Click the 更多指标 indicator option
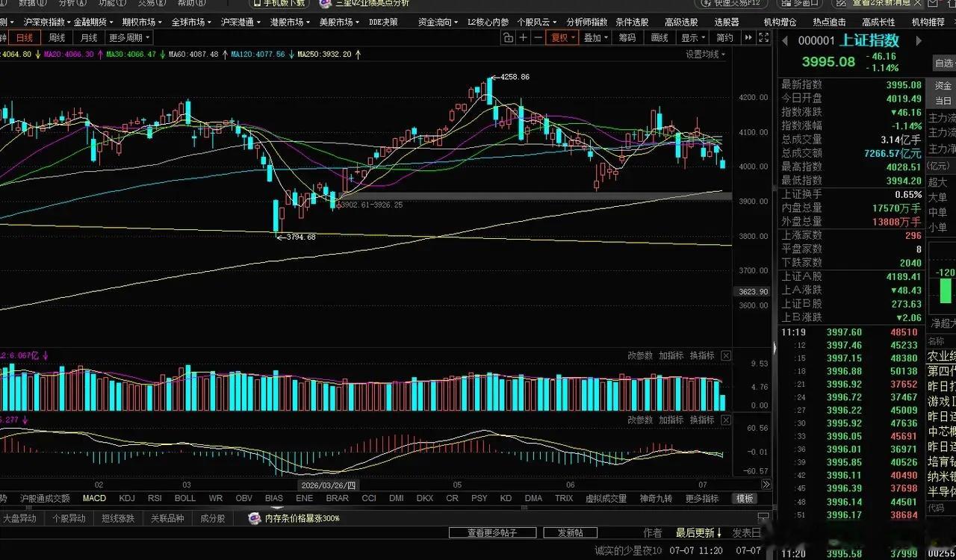This screenshot has height=560, width=956. (x=702, y=499)
